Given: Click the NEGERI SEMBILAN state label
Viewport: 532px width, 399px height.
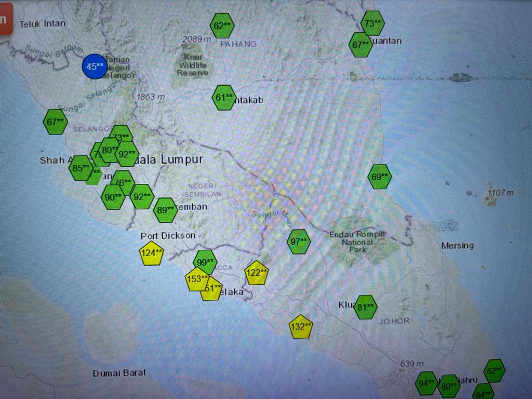Looking at the screenshot, I should [203, 190].
